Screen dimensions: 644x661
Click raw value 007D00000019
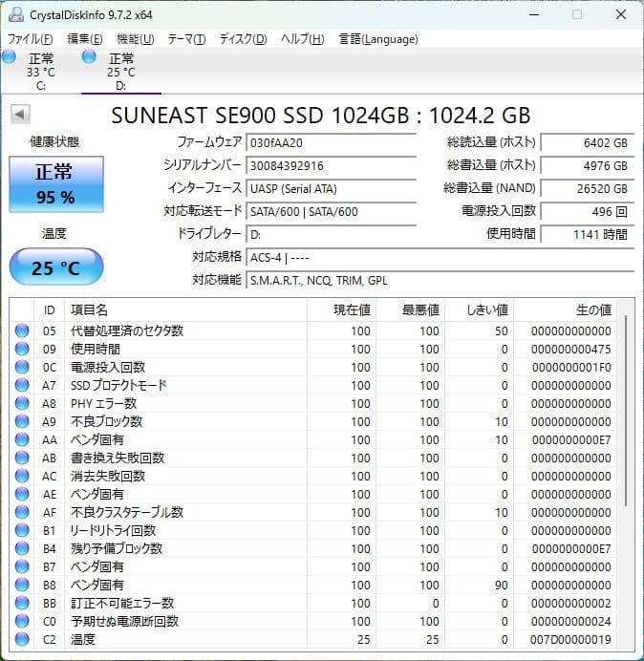point(570,639)
